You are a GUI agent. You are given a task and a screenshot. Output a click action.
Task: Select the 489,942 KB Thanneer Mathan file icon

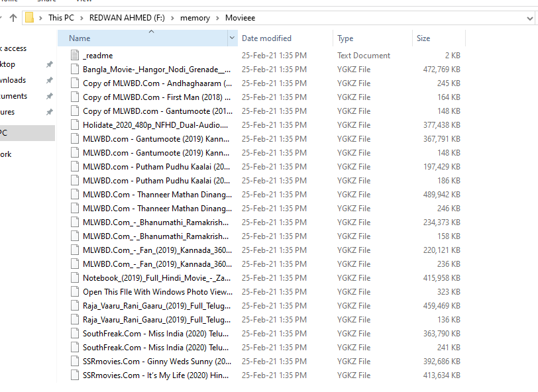(75, 195)
